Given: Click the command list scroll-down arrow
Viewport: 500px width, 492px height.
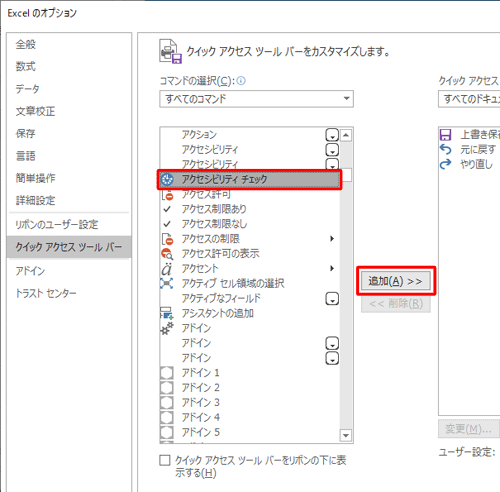Looking at the screenshot, I should tap(346, 435).
